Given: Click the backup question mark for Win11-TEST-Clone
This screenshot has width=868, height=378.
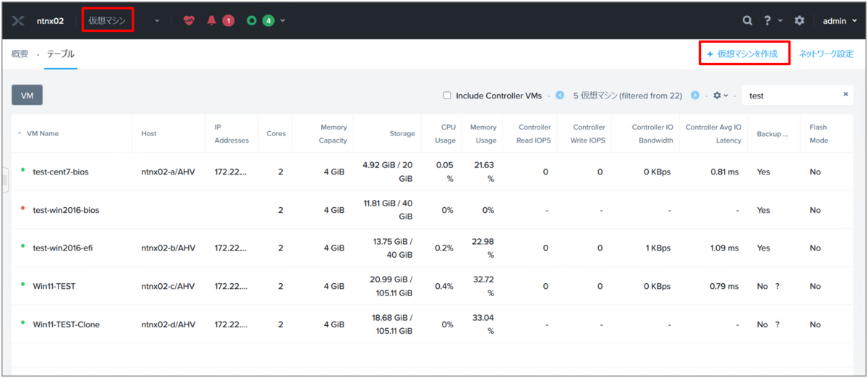Looking at the screenshot, I should click(x=777, y=324).
